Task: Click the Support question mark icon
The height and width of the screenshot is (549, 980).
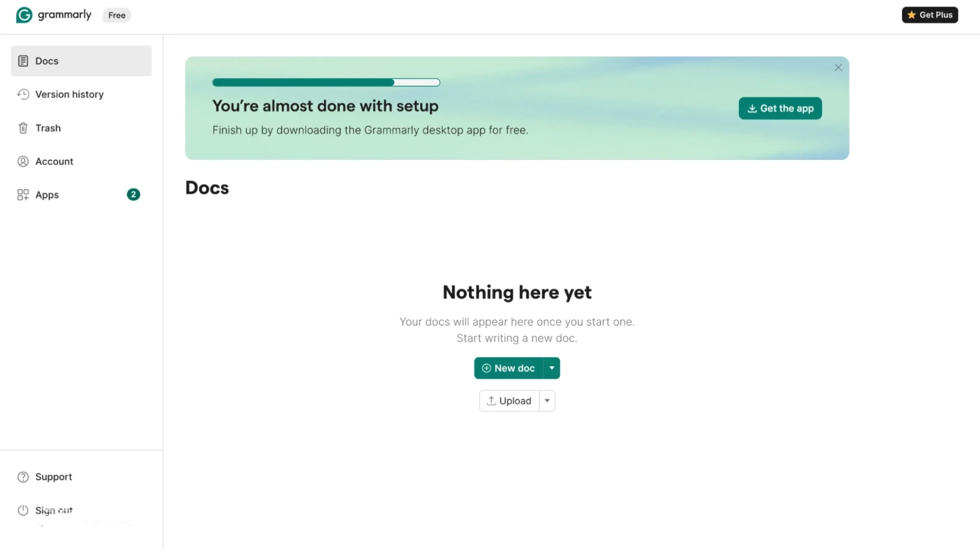Action: tap(23, 477)
